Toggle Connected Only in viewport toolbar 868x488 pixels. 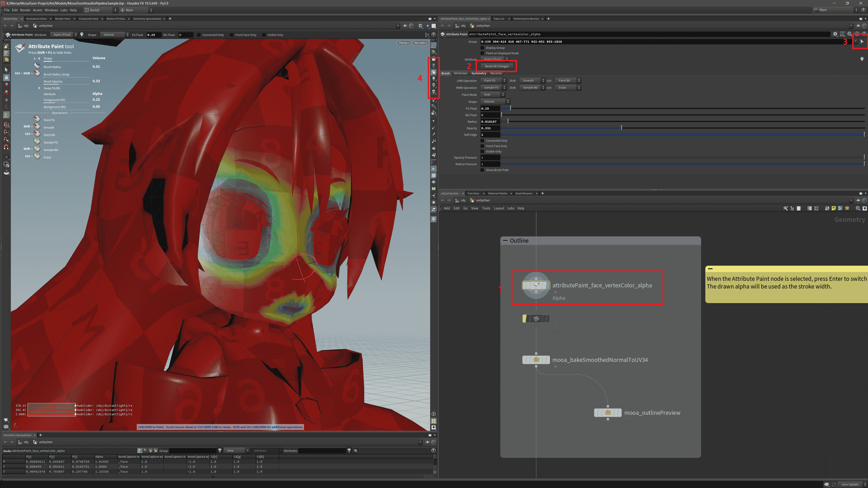point(199,35)
